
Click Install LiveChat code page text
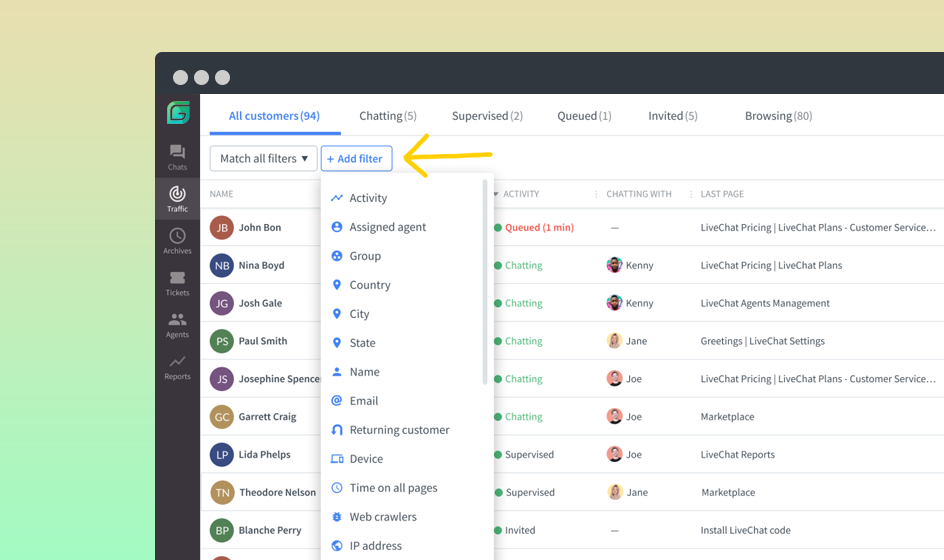tap(745, 530)
